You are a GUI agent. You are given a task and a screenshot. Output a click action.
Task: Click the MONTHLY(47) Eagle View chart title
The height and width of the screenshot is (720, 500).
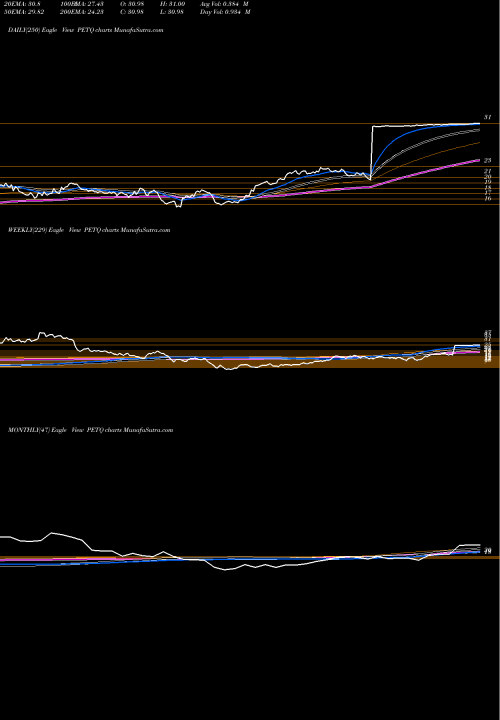90,430
